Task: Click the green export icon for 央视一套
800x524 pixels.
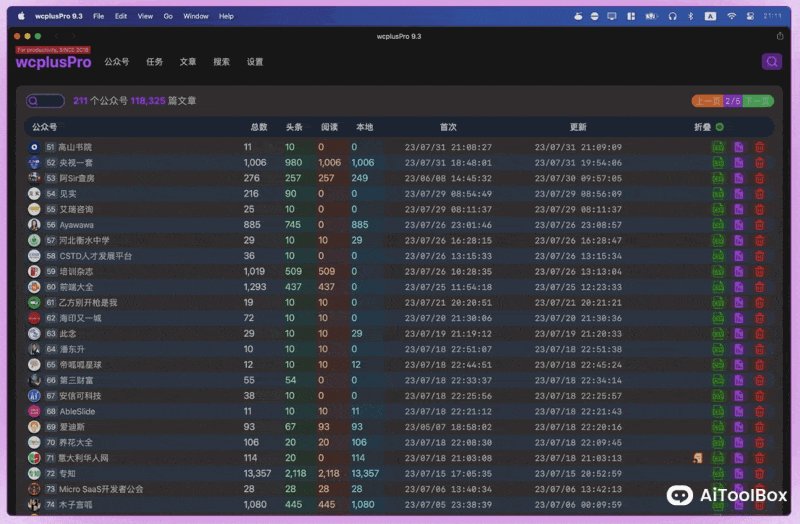Action: (x=718, y=163)
